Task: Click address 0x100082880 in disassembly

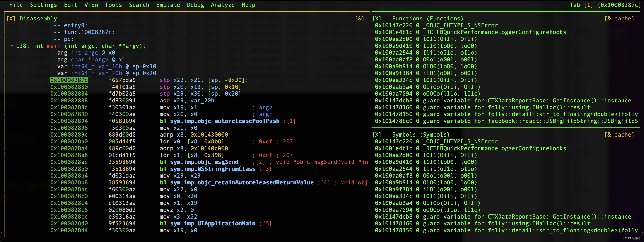Action: [x=69, y=87]
